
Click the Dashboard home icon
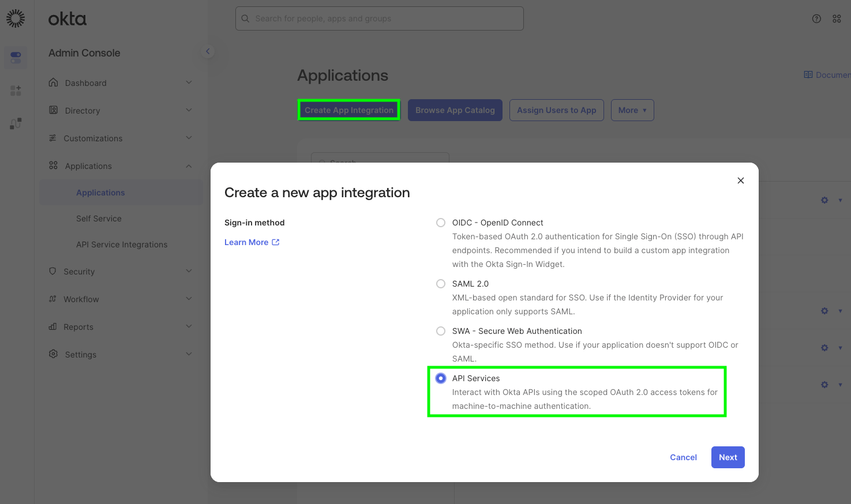[x=53, y=82]
